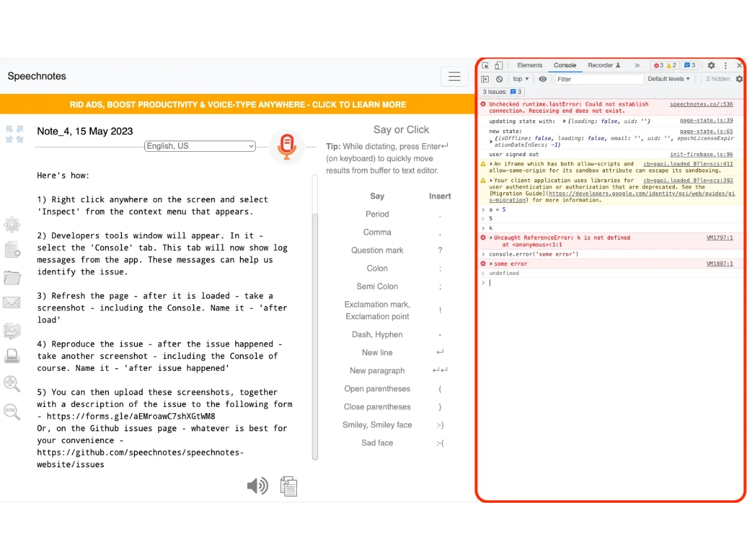Viewport: 747px width, 560px height.
Task: Click the '2 hidden' messages label
Action: [x=718, y=79]
